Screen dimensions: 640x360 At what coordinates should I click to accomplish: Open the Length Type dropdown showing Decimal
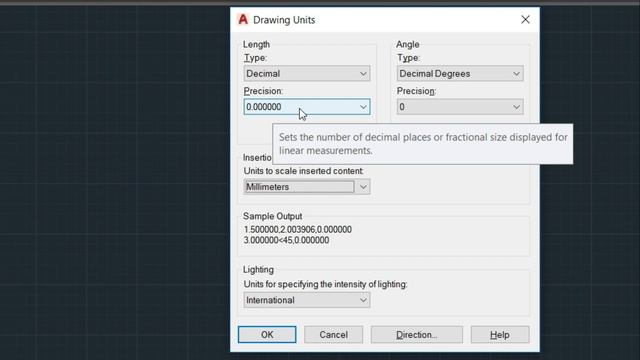point(307,73)
